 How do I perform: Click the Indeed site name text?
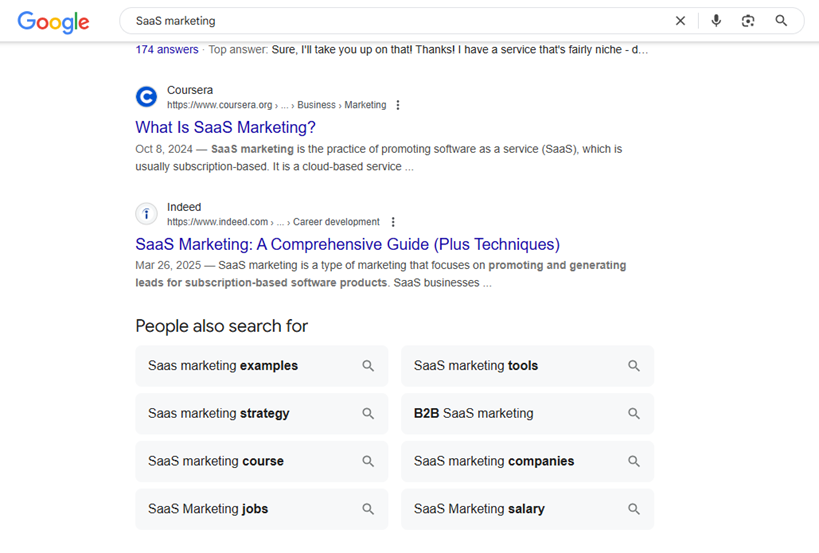[184, 207]
